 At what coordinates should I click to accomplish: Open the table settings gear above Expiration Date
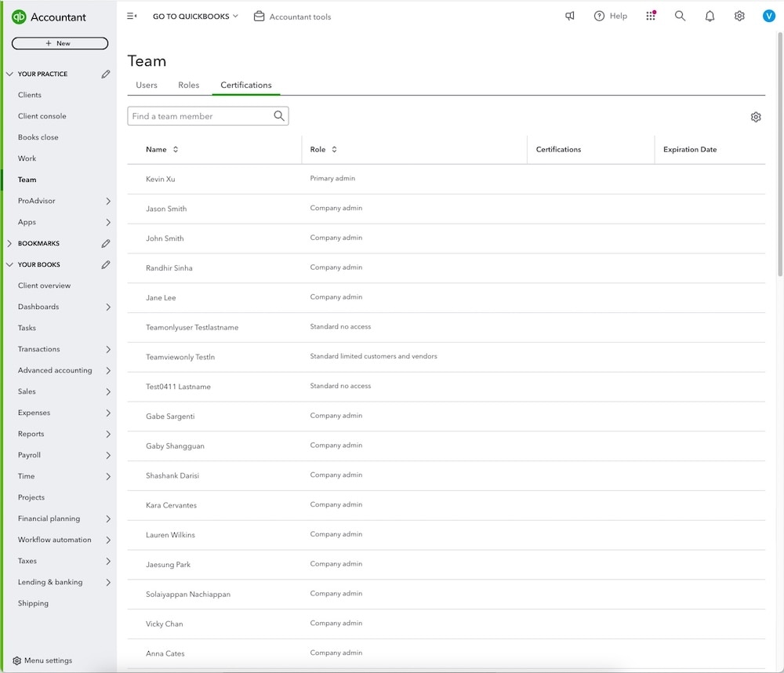pyautogui.click(x=756, y=116)
